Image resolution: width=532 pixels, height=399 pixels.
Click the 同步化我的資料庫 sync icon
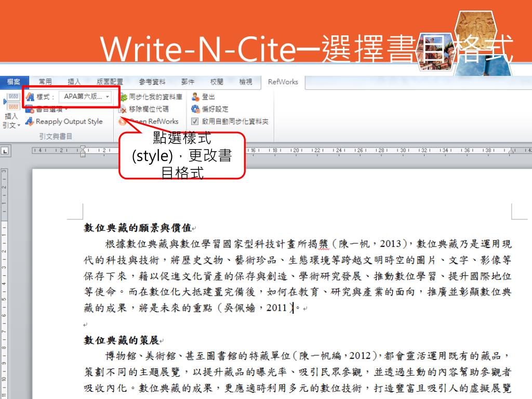pos(124,97)
